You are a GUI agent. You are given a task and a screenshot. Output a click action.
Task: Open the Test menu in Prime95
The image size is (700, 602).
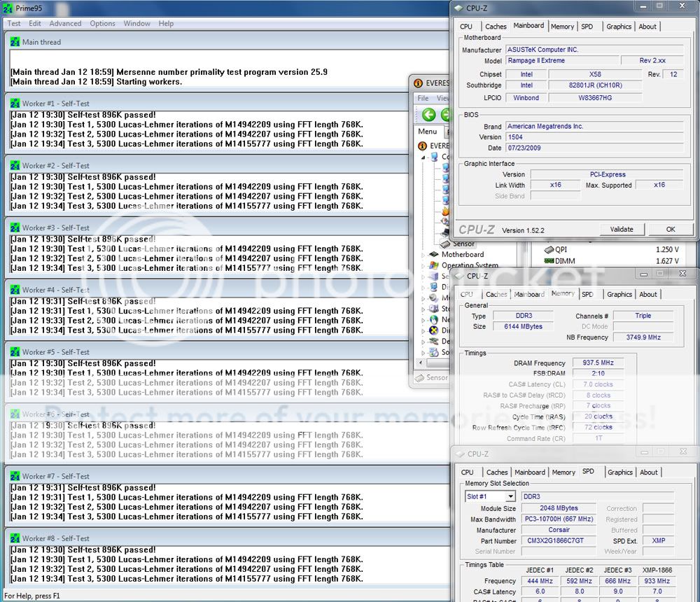click(x=14, y=24)
